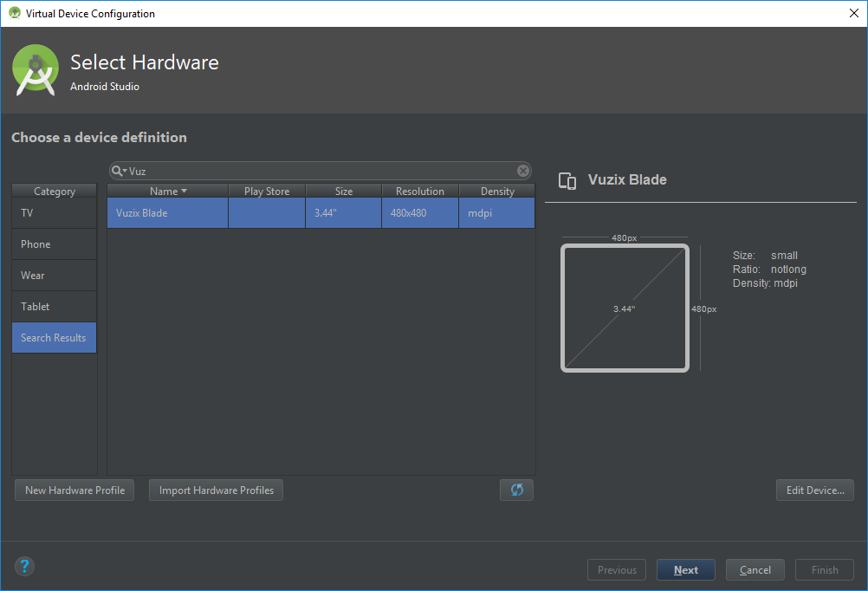Click the Density: mdpi detail text

coord(765,283)
